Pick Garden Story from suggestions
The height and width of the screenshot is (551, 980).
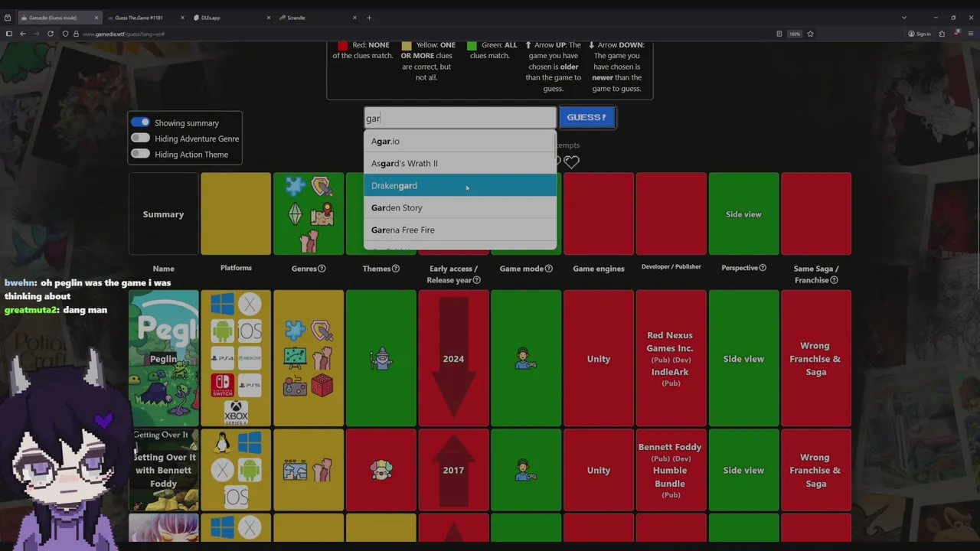click(x=460, y=207)
